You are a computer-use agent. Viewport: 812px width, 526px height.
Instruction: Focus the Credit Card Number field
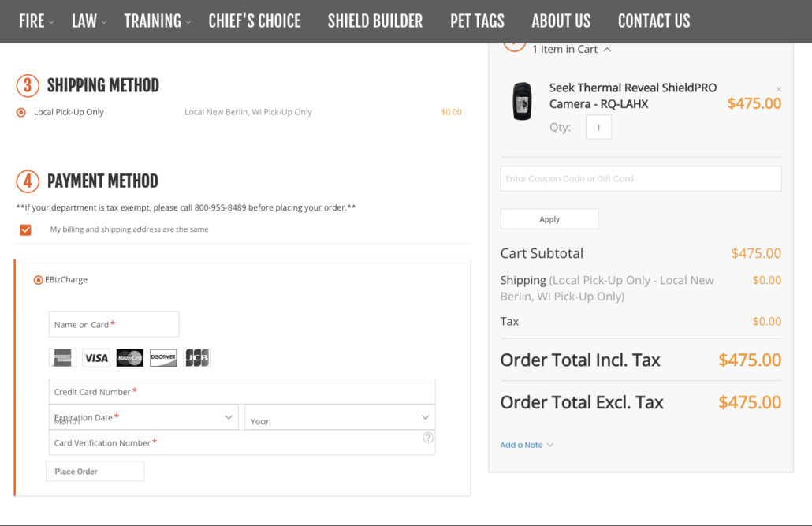click(x=242, y=392)
